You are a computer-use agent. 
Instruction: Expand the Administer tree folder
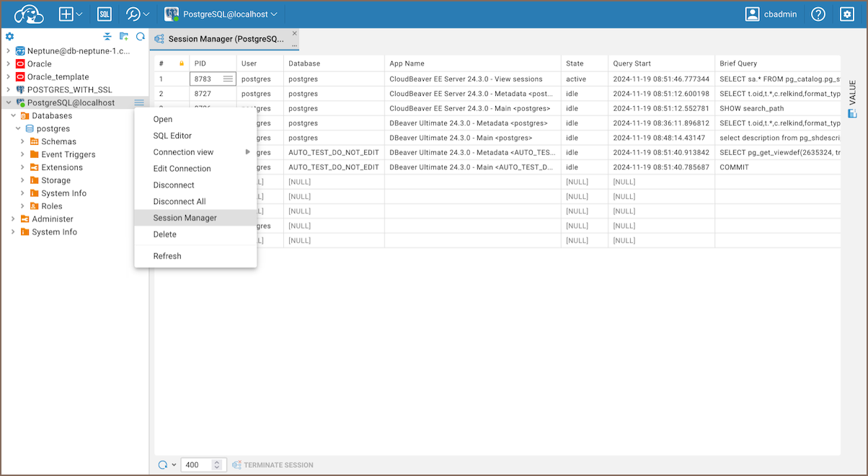[x=14, y=219]
